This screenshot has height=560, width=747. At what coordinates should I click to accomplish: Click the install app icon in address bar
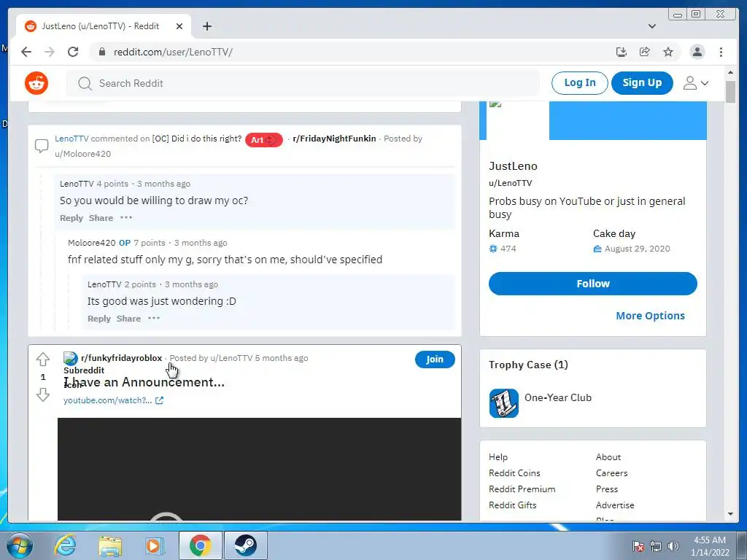click(x=622, y=52)
